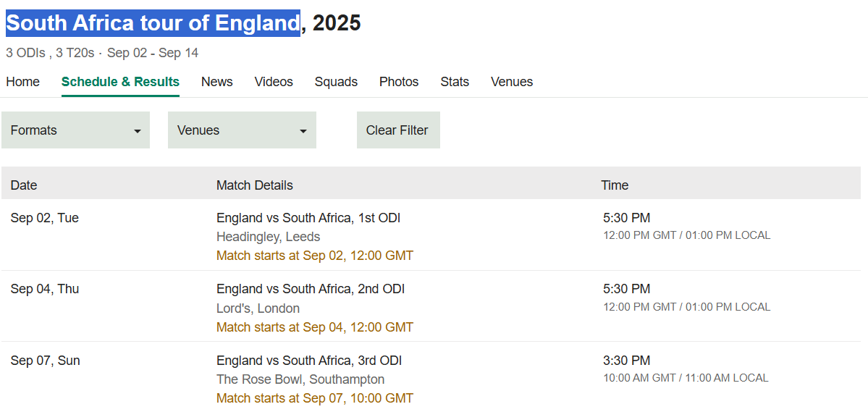
Task: Expand the Venues filter dropdown
Action: pos(242,130)
